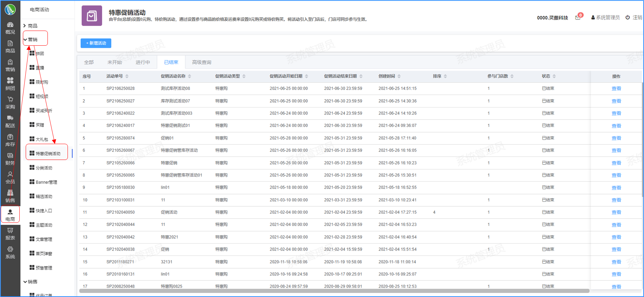Click the message notification icon with badge

click(578, 17)
